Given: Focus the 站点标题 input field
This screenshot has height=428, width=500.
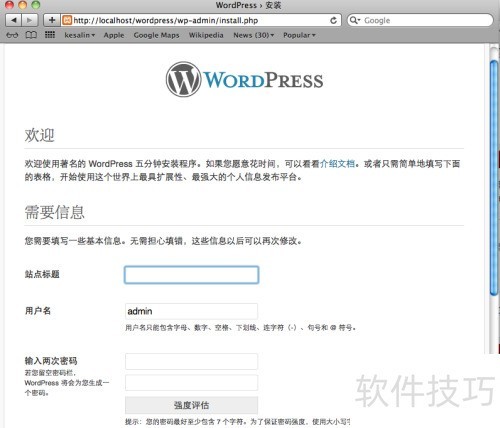Looking at the screenshot, I should 191,275.
